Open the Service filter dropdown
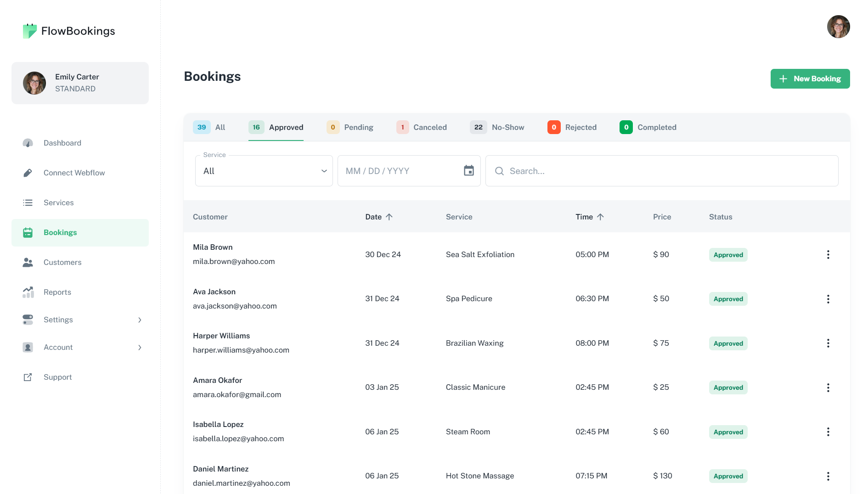 (x=264, y=171)
